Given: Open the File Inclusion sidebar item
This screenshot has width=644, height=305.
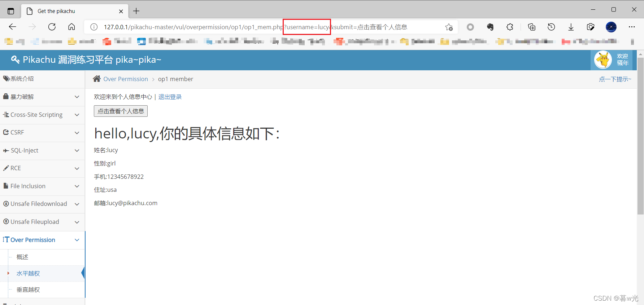Looking at the screenshot, I should tap(42, 186).
